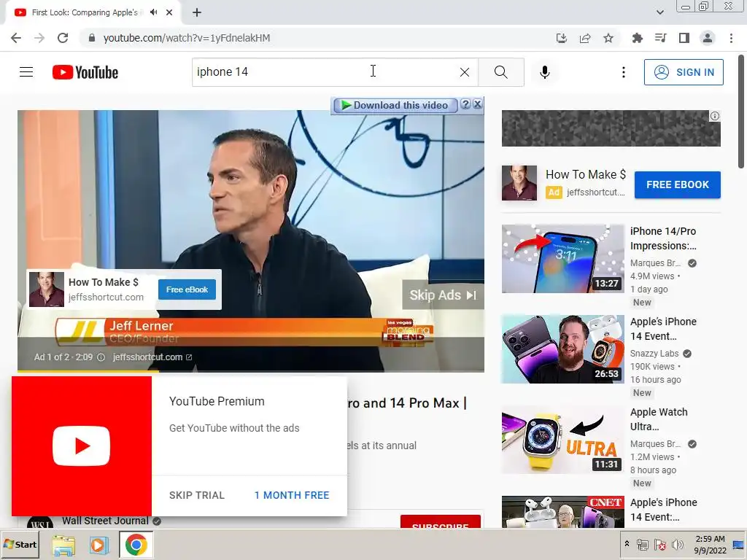The height and width of the screenshot is (560, 747).
Task: Open Wall Street Journal channel name
Action: 105,521
